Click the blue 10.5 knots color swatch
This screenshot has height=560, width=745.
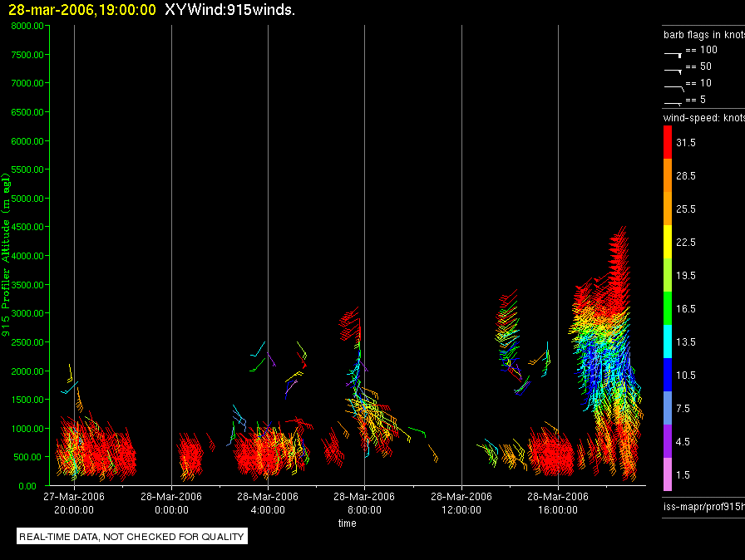point(668,375)
